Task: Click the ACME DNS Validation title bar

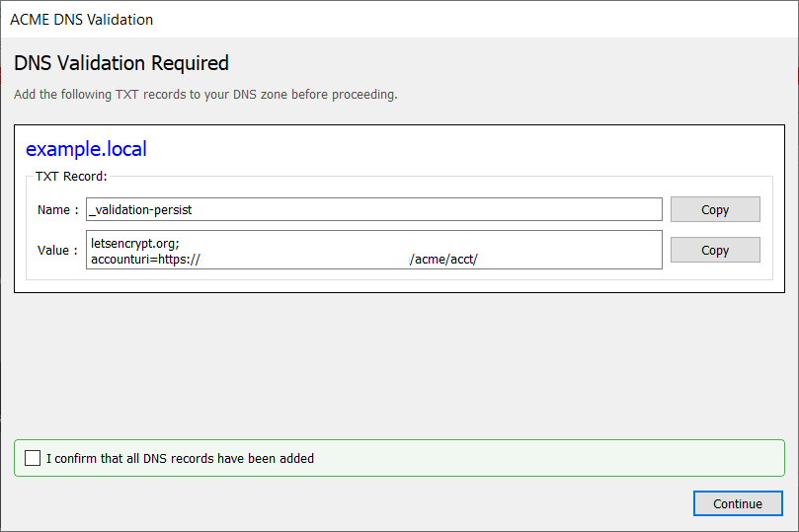Action: click(399, 20)
